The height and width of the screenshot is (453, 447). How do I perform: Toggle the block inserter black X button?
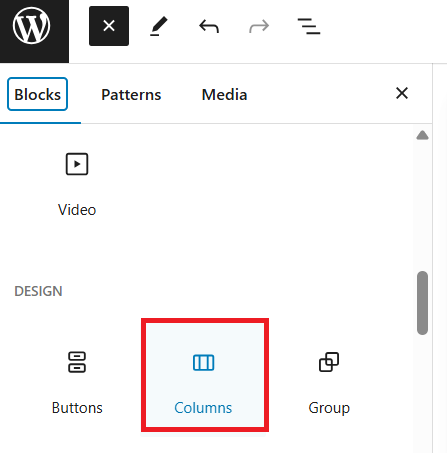coord(109,26)
